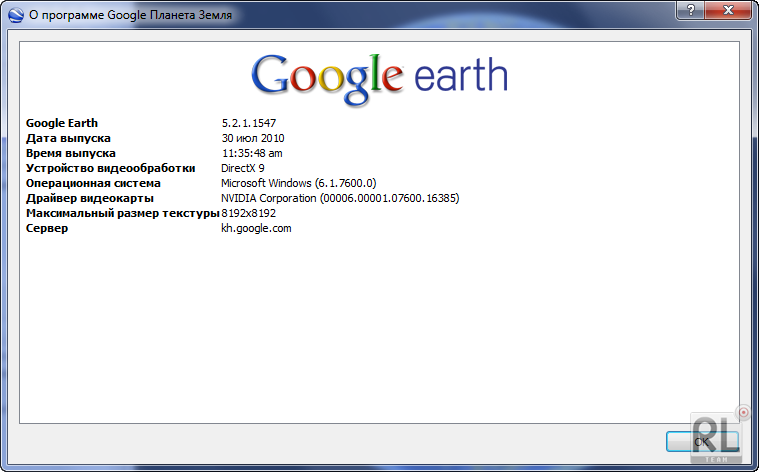Click the 'Дата выпуска' label
Image resolution: width=759 pixels, height=472 pixels.
(x=68, y=138)
